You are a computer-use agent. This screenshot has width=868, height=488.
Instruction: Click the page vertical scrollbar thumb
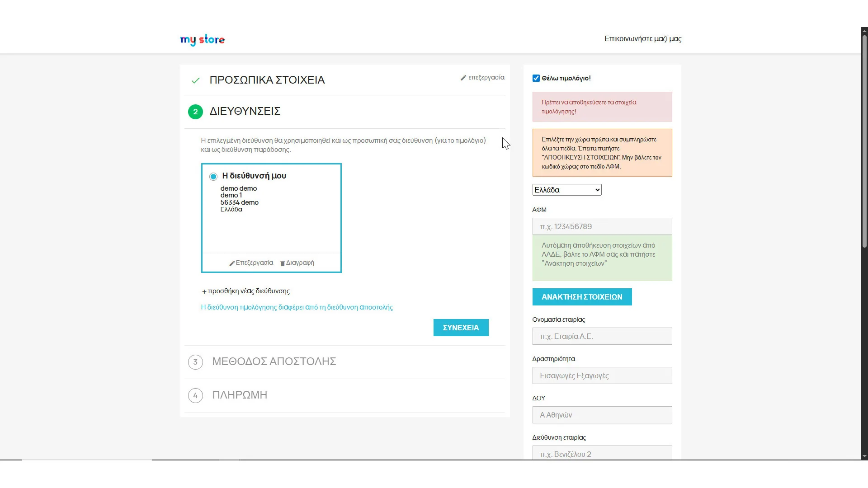pos(864,140)
